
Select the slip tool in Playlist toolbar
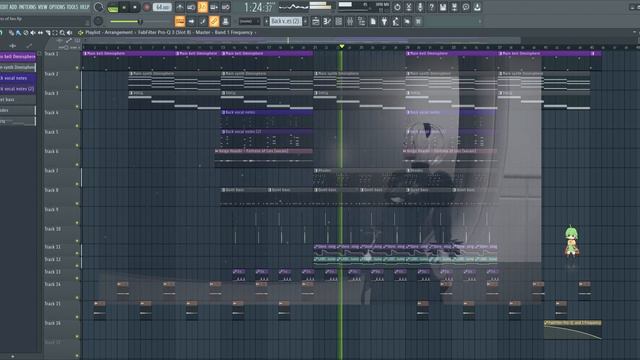pos(40,33)
